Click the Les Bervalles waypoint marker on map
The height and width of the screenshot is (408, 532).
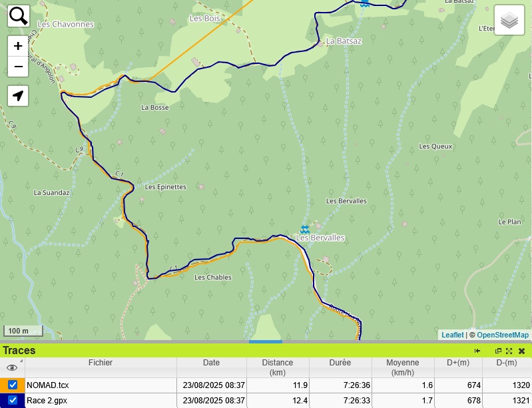305,229
